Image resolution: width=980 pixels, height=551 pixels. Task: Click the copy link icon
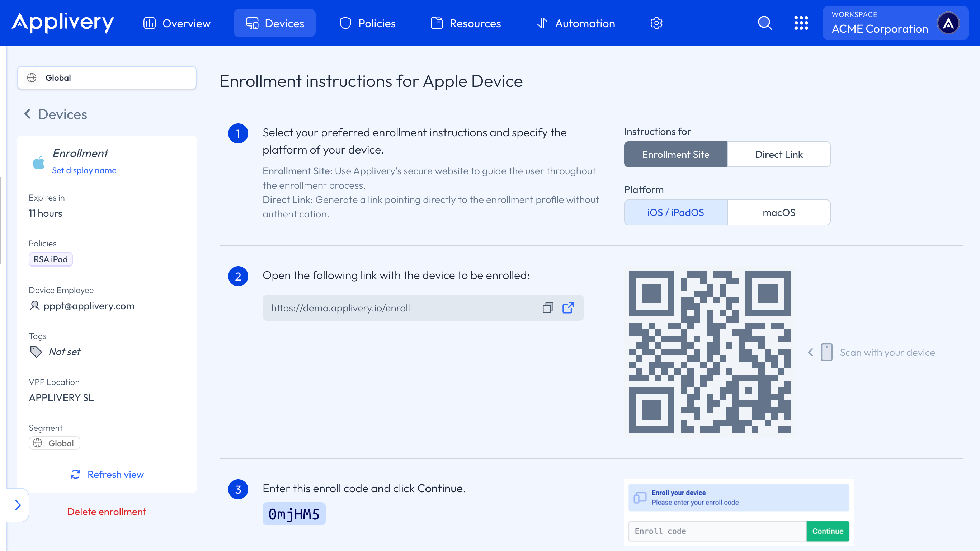point(548,307)
